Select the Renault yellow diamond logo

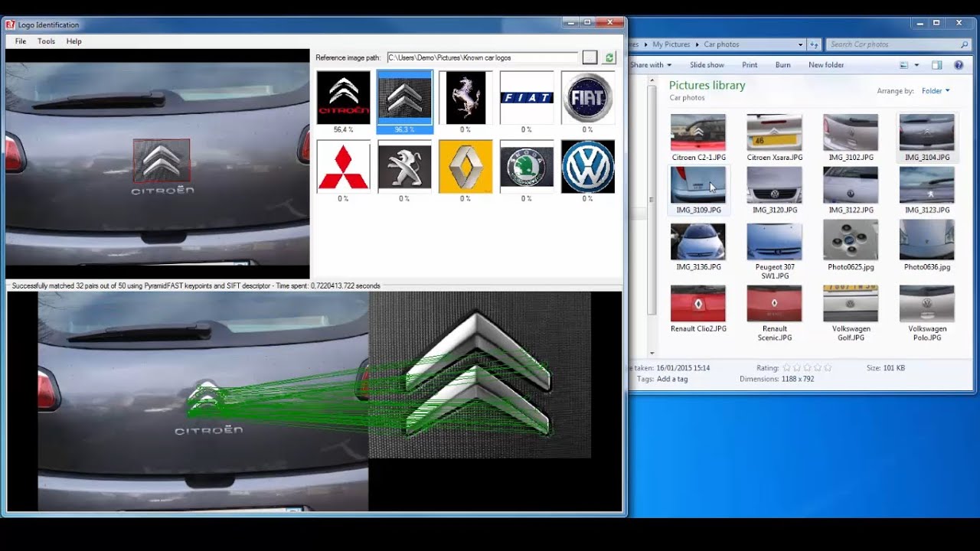(x=465, y=167)
